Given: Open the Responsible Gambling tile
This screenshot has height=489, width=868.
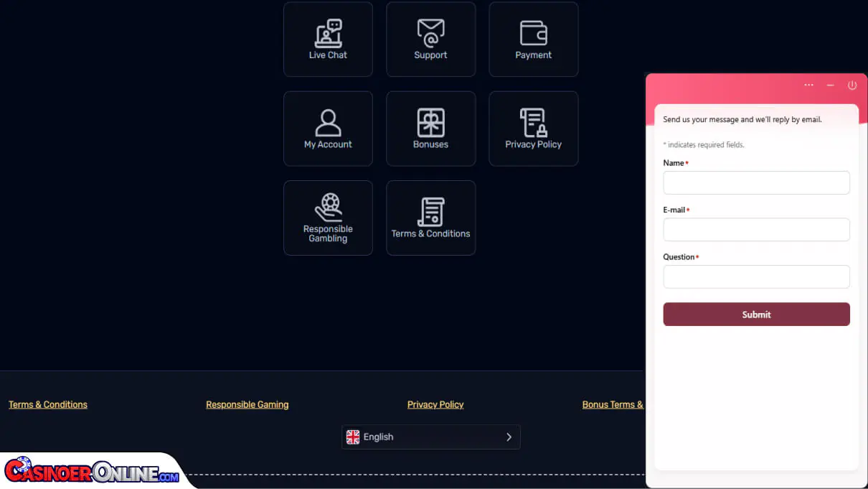Looking at the screenshot, I should pyautogui.click(x=328, y=218).
